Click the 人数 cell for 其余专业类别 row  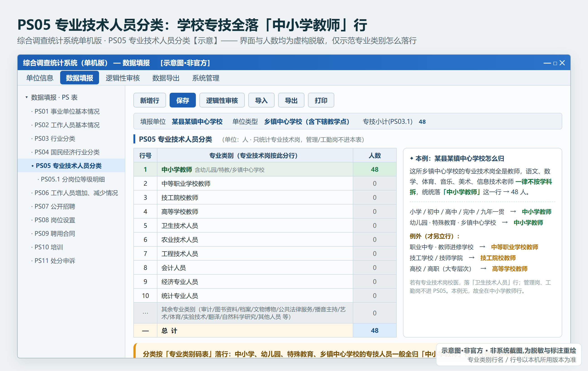pos(375,313)
